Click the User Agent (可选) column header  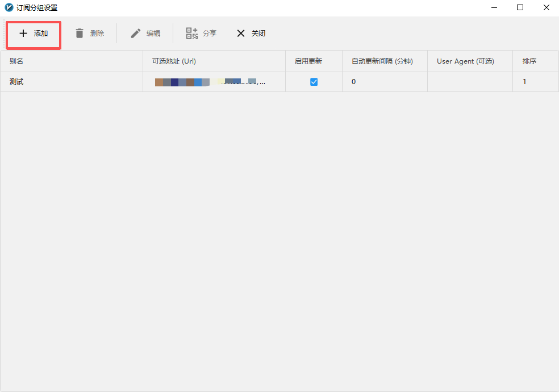pos(465,61)
